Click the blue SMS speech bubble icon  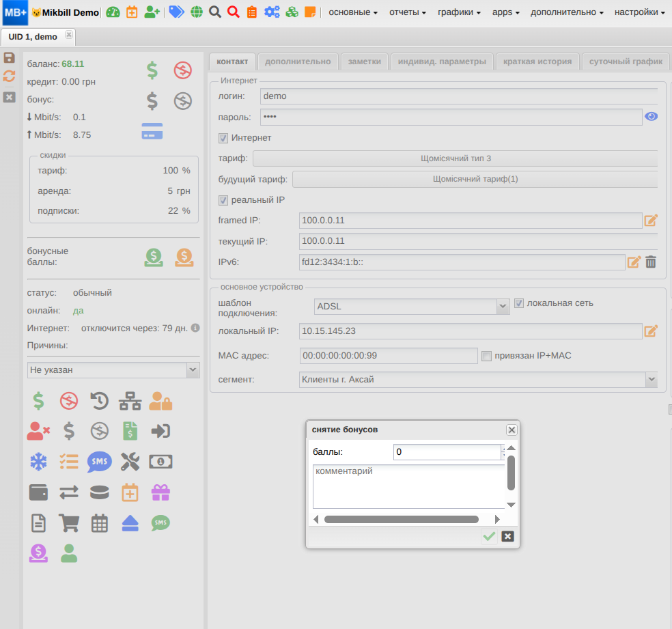(x=100, y=462)
